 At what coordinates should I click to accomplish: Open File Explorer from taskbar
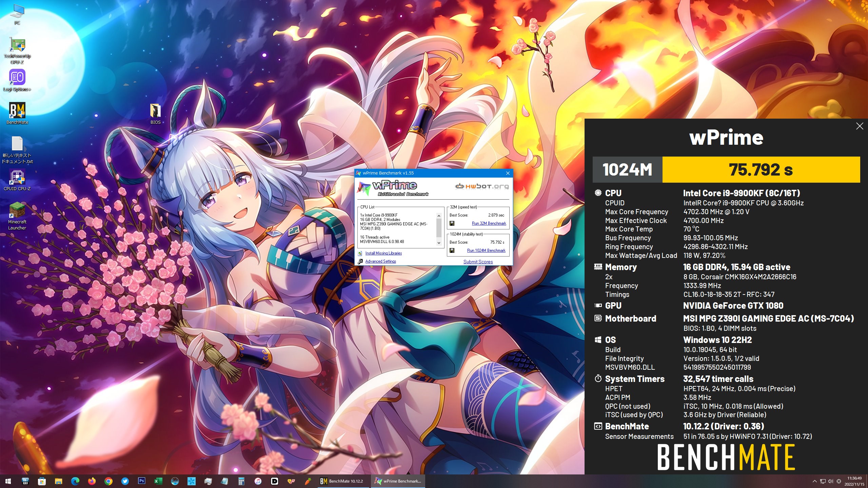click(58, 481)
